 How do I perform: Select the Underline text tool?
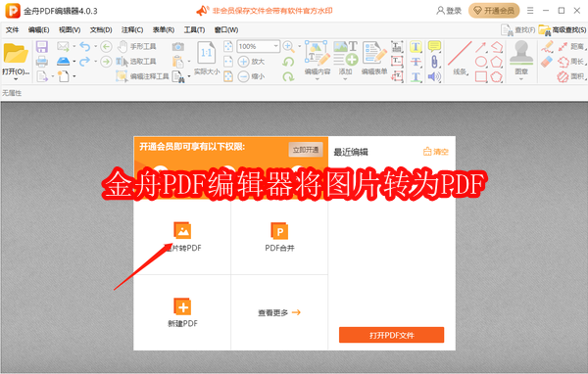pos(416,76)
